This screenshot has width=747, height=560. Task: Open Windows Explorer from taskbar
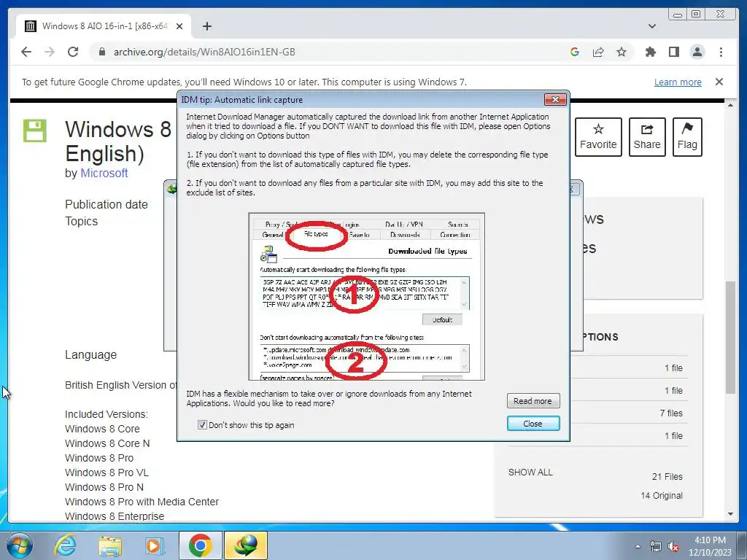[x=110, y=545]
